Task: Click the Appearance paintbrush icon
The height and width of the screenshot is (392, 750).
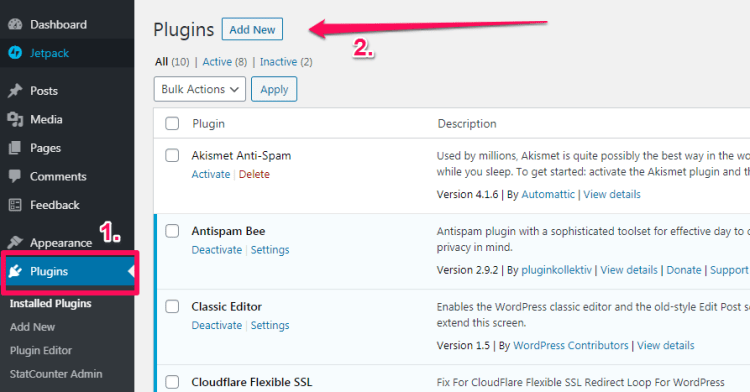Action: click(x=15, y=242)
